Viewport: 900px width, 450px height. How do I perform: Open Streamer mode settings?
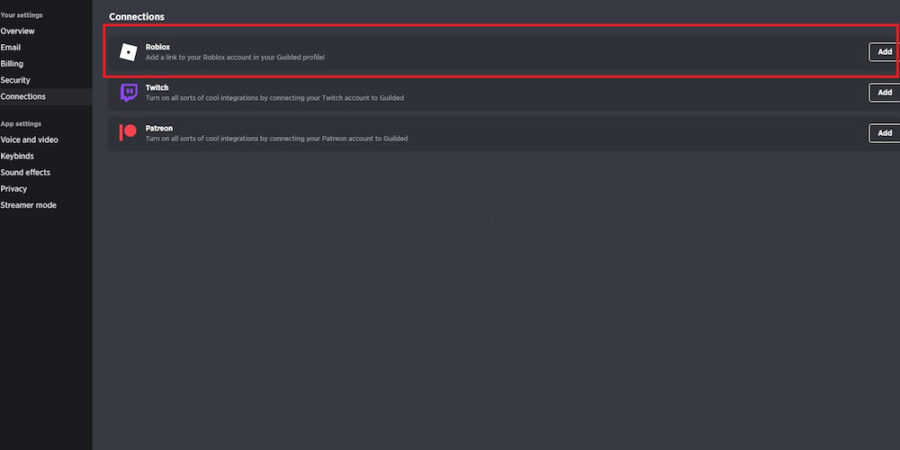click(28, 205)
